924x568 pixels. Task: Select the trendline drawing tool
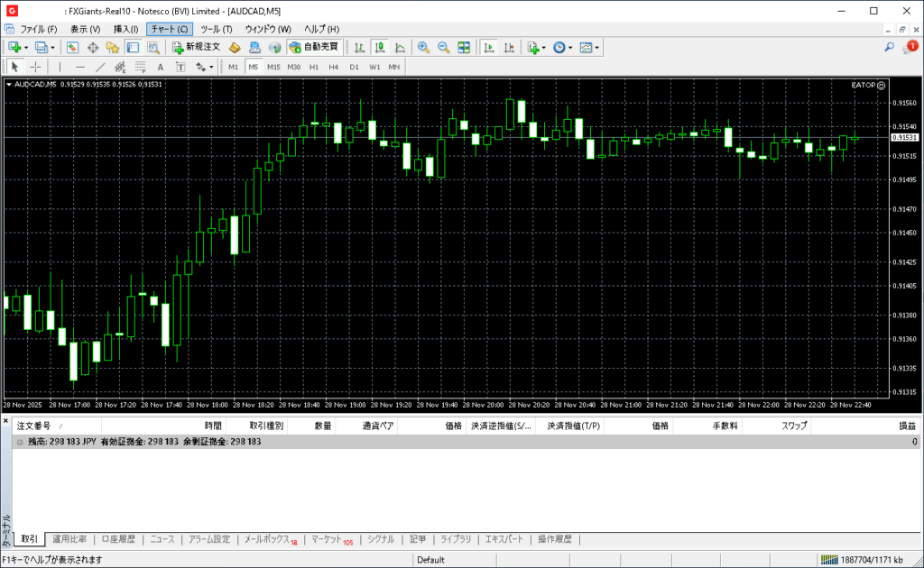[x=100, y=67]
